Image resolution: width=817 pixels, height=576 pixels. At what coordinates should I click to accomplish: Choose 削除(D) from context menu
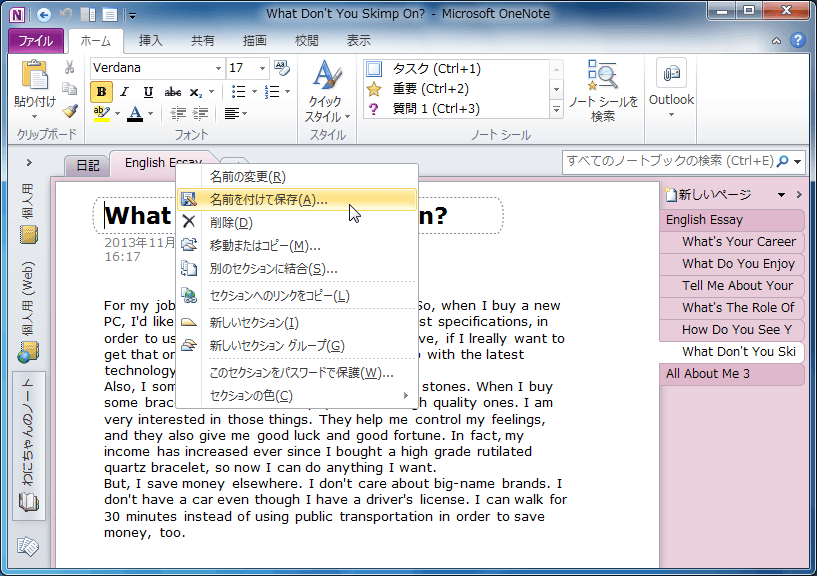pyautogui.click(x=297, y=223)
